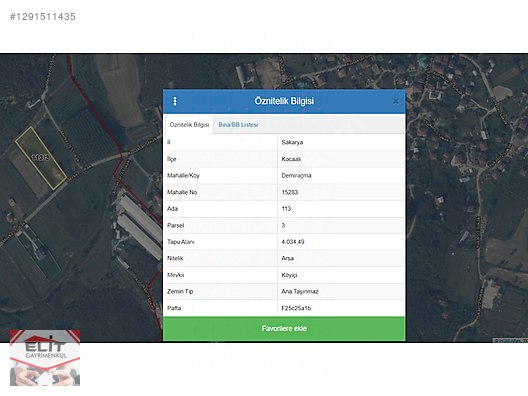Close the Öznitelik Bilgisi dialog
The image size is (528, 396).
396,101
